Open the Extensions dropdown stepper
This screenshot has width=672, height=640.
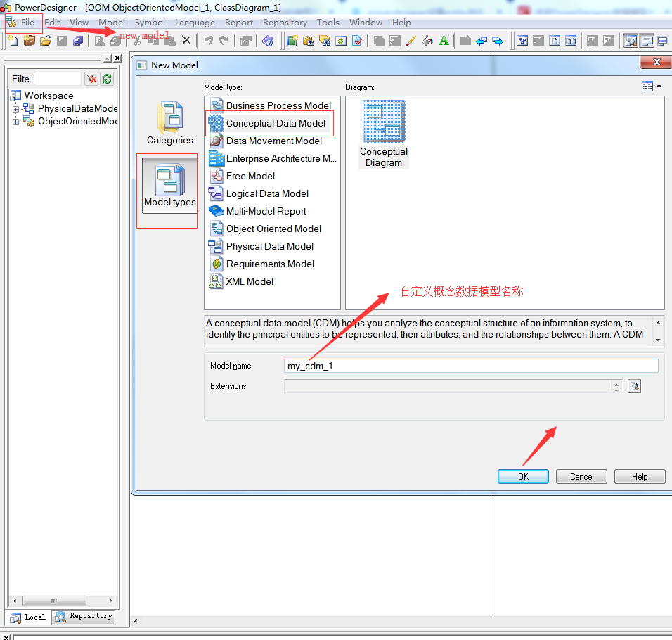tap(616, 387)
